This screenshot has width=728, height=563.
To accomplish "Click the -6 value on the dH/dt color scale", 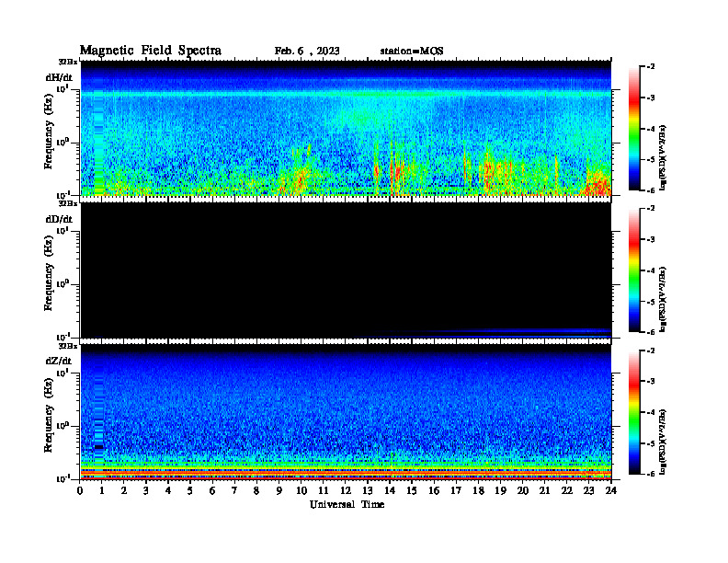I will pyautogui.click(x=651, y=190).
